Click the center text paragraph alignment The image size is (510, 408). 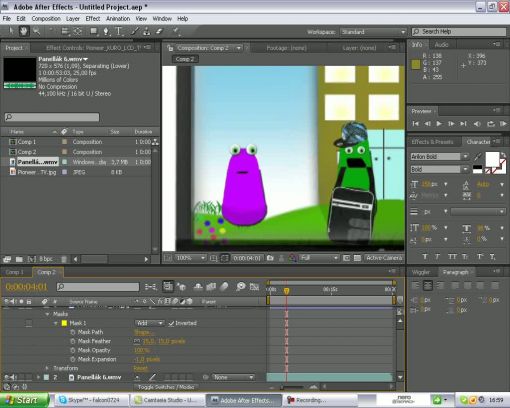tap(428, 285)
